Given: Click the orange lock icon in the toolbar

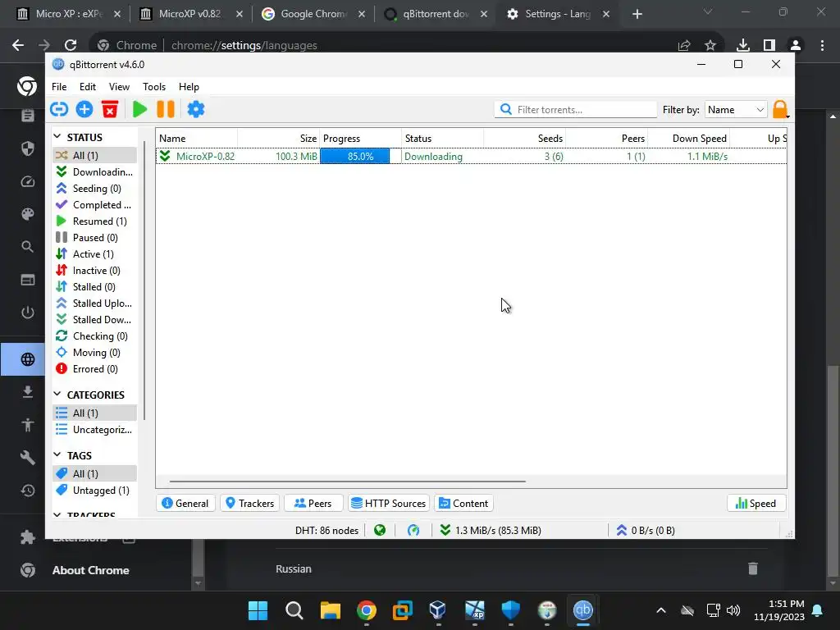Looking at the screenshot, I should click(781, 109).
